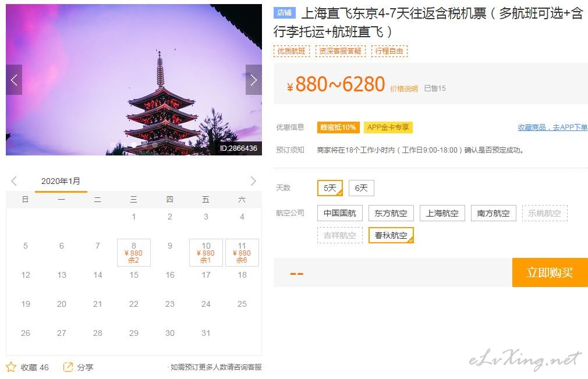Click calendar date 20
588x379 pixels.
(62, 304)
